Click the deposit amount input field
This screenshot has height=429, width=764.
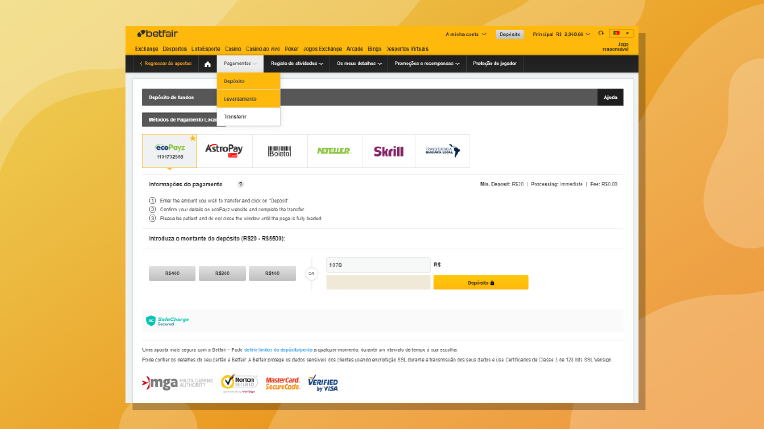point(378,265)
